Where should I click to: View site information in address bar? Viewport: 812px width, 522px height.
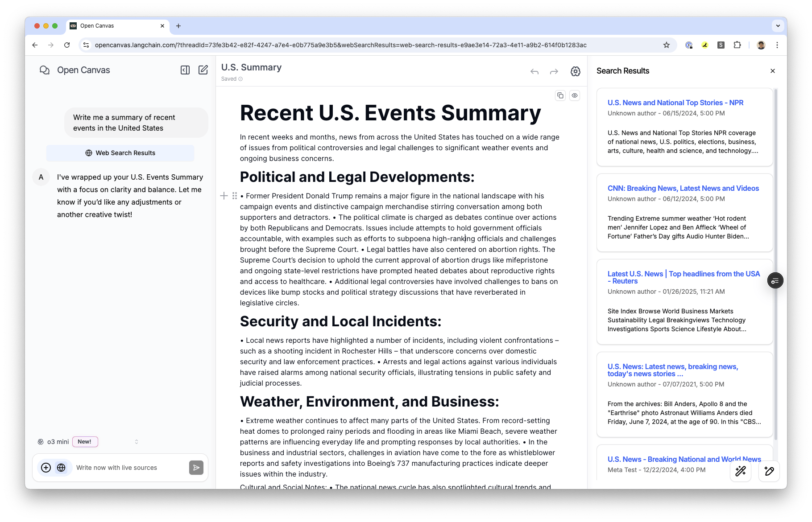tap(87, 45)
